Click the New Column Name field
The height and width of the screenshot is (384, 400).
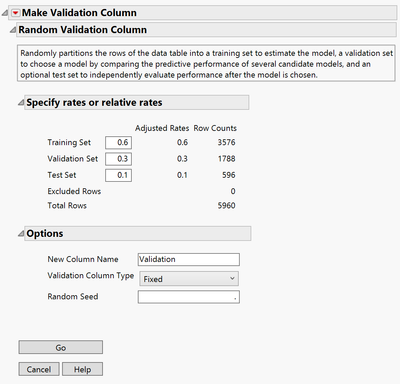pos(189,259)
